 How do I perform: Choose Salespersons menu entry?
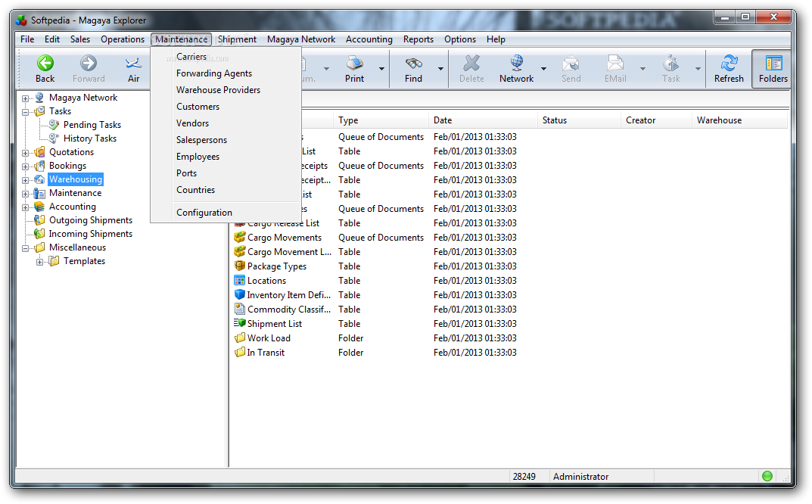point(201,140)
